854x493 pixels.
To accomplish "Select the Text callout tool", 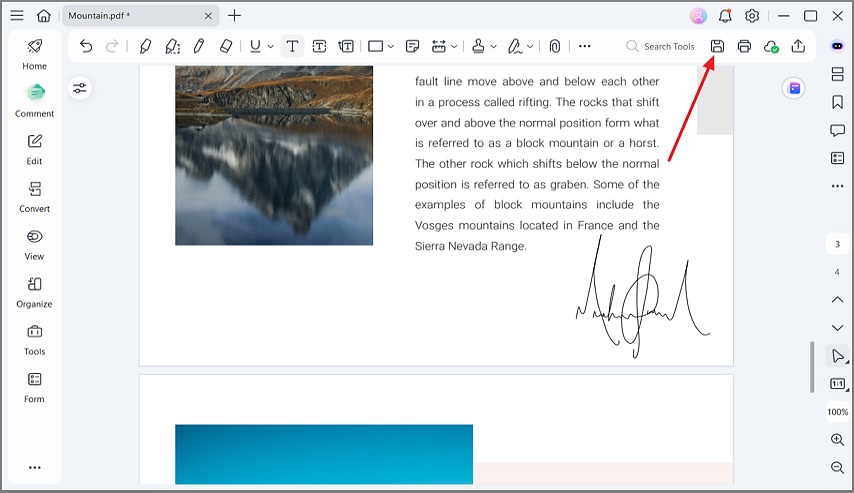I will [x=346, y=46].
